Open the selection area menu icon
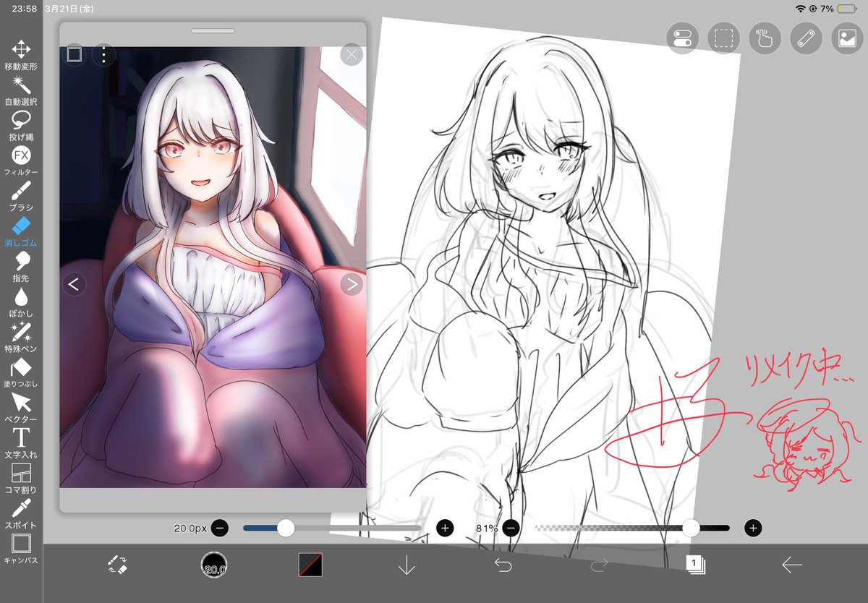Image resolution: width=868 pixels, height=603 pixels. pos(723,38)
